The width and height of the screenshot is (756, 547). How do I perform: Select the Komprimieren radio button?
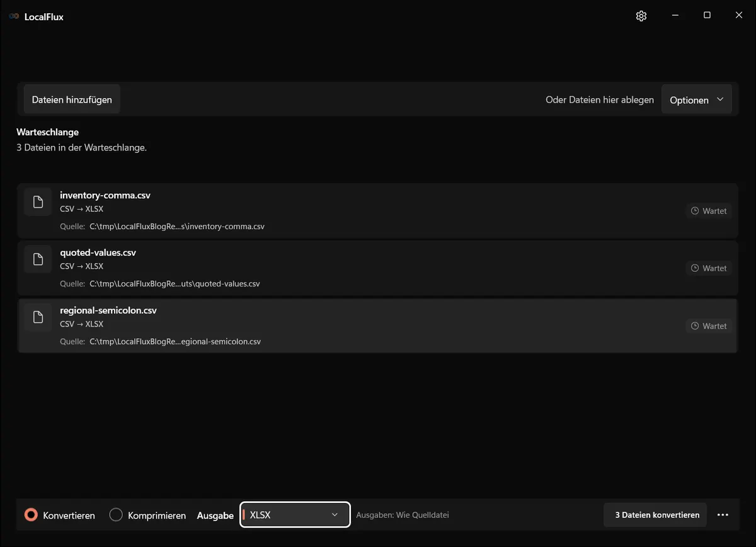point(116,515)
